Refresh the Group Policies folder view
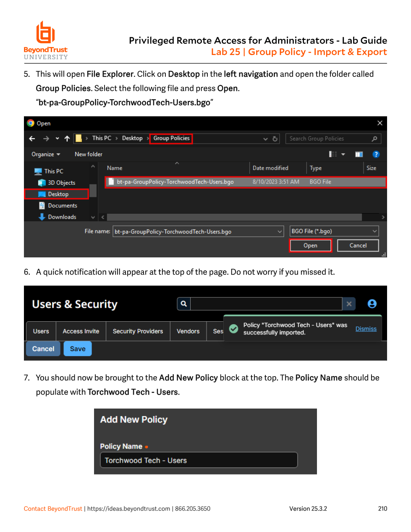 tap(275, 139)
